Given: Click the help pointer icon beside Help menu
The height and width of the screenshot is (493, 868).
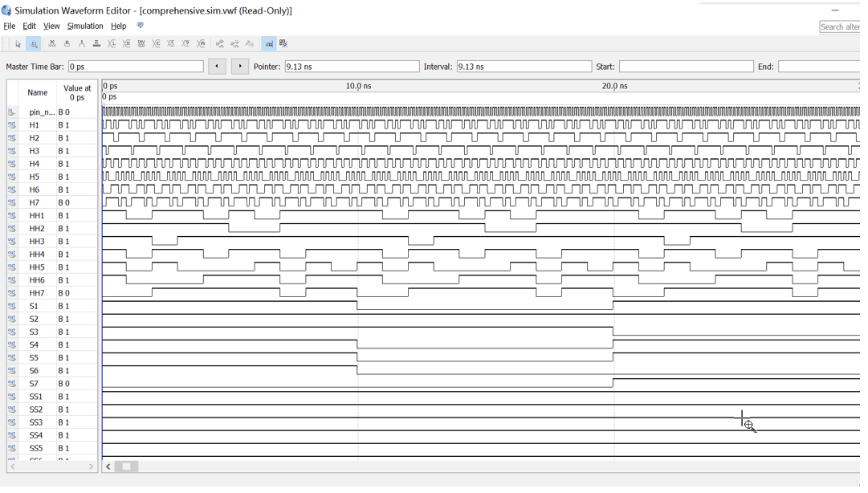Looking at the screenshot, I should pos(140,26).
